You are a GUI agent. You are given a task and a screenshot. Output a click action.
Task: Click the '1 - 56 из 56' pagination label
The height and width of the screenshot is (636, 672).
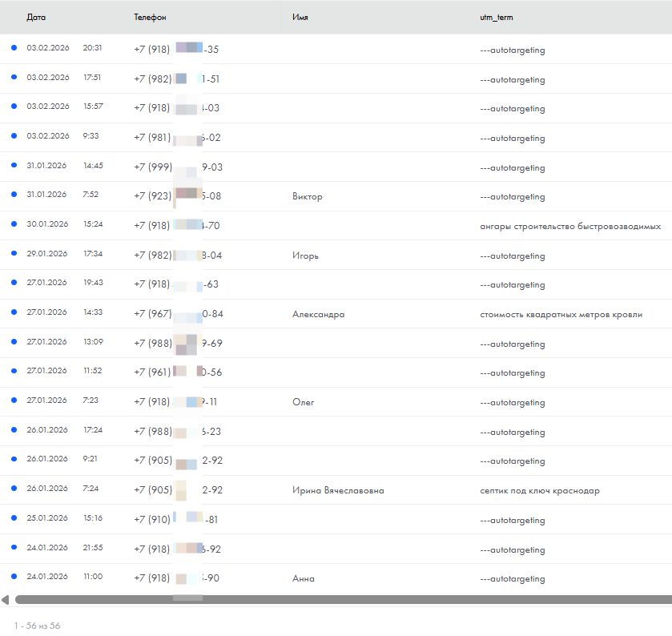click(37, 626)
